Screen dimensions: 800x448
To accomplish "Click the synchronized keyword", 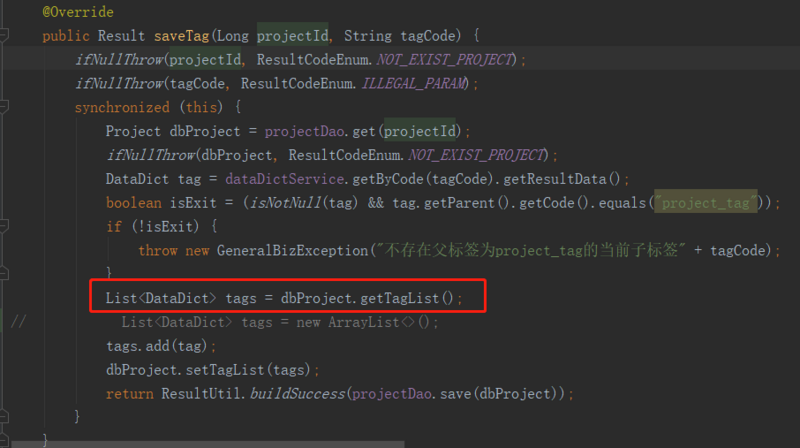I will pos(122,107).
